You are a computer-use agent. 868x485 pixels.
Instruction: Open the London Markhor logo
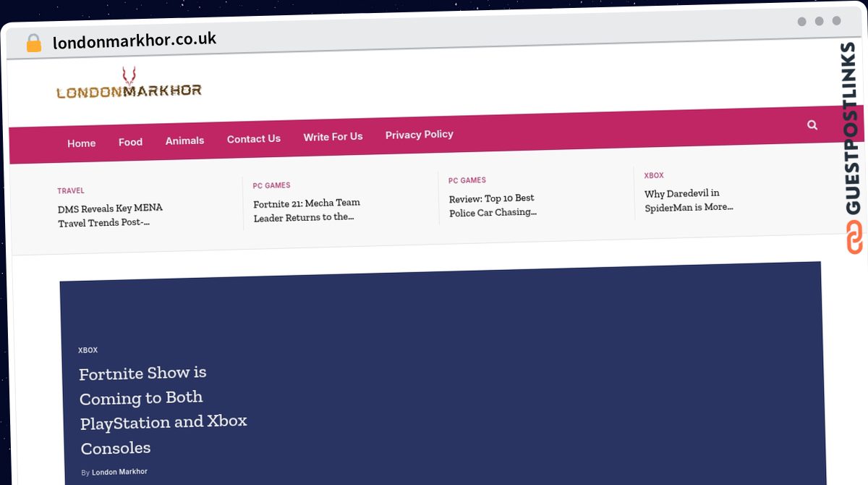(129, 83)
